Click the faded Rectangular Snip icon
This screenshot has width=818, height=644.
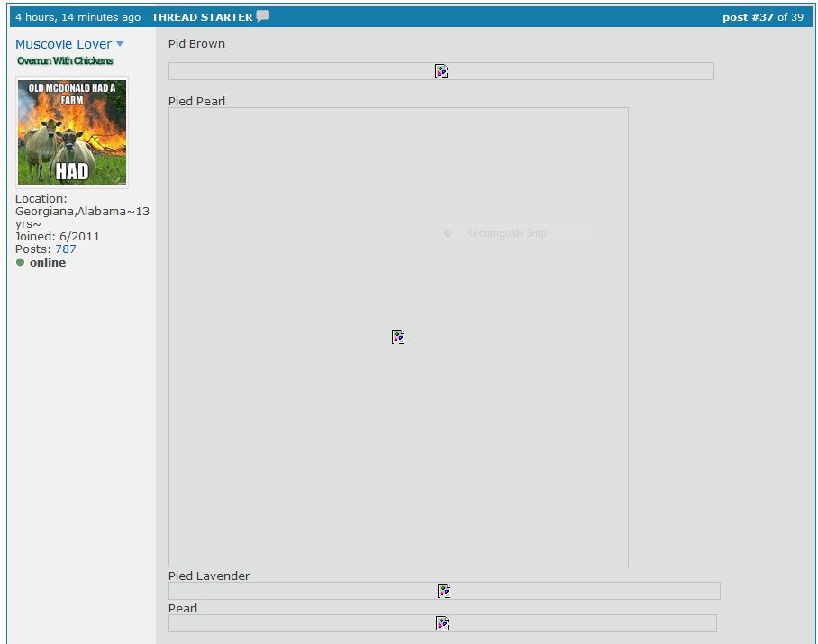pos(448,233)
